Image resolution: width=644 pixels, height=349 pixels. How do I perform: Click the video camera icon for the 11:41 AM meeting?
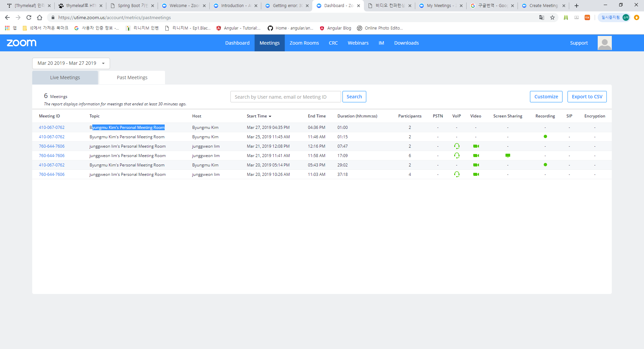pyautogui.click(x=476, y=155)
